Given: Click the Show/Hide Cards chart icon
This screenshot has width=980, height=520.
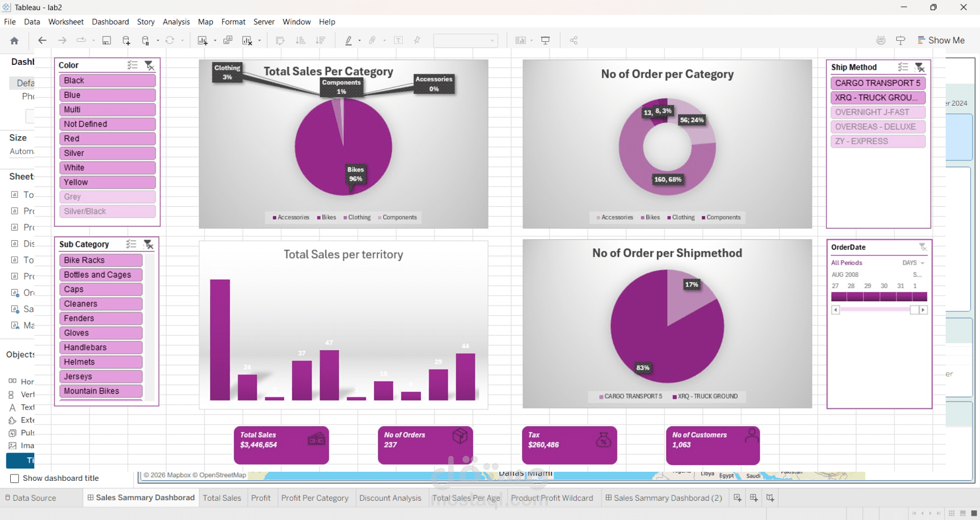Looking at the screenshot, I should (x=520, y=40).
